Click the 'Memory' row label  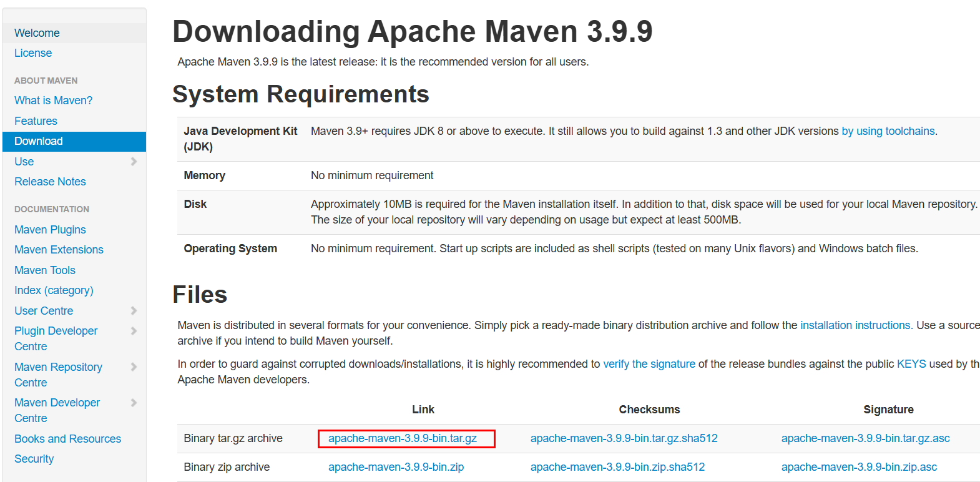coord(204,175)
